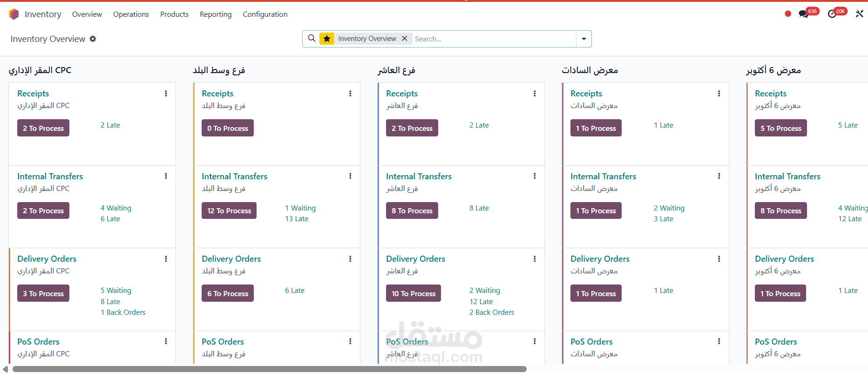Open Internal Transfers title in فرع وسط البلد column
Image resolution: width=868 pixels, height=373 pixels.
pos(234,176)
